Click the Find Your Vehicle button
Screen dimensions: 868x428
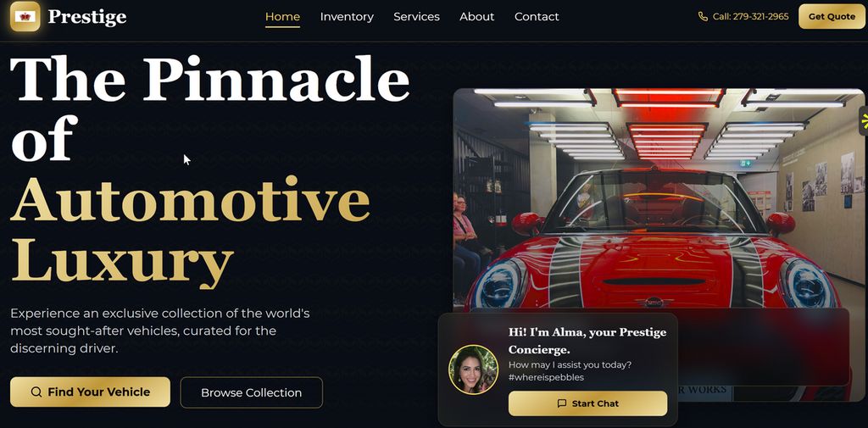pos(90,392)
